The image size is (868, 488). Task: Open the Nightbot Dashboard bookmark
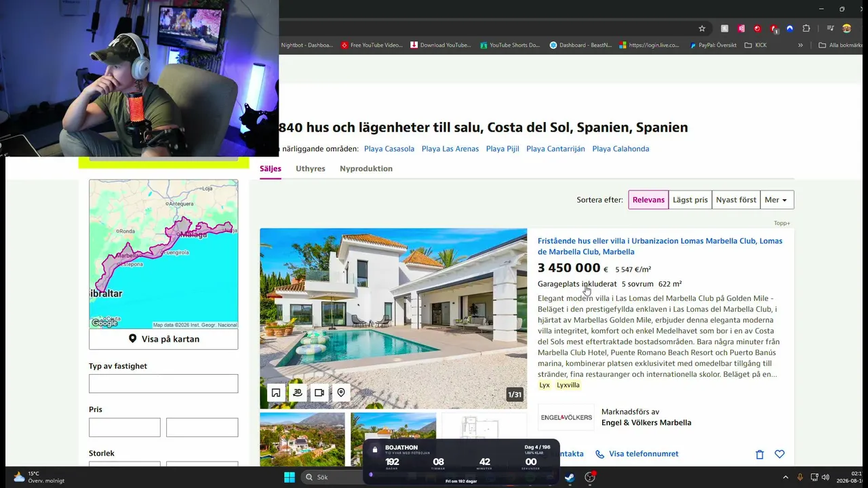point(307,45)
